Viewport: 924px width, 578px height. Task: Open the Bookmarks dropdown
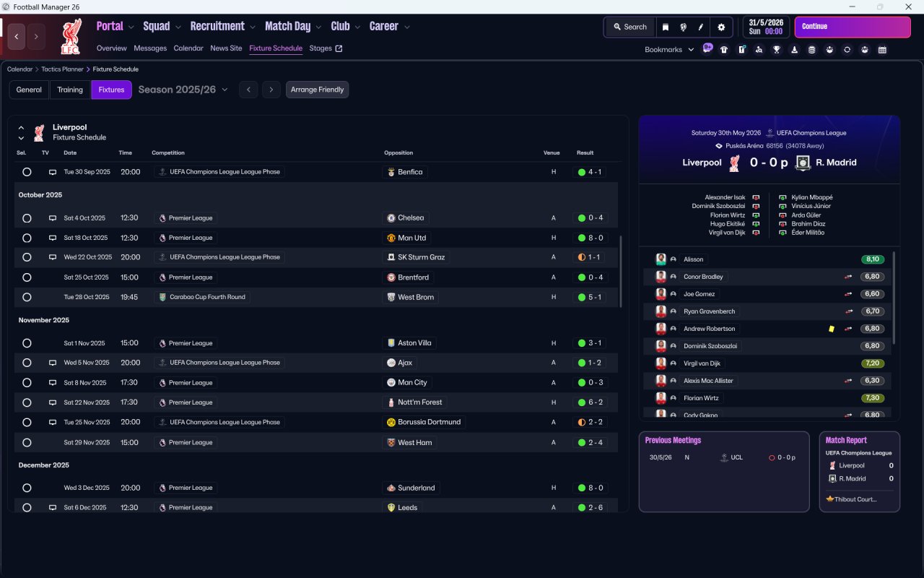669,50
